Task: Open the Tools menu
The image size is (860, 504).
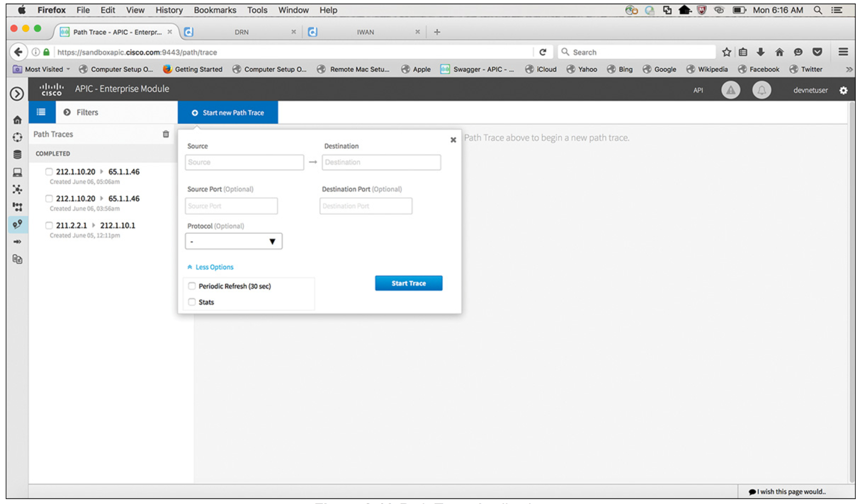Action: click(x=257, y=10)
